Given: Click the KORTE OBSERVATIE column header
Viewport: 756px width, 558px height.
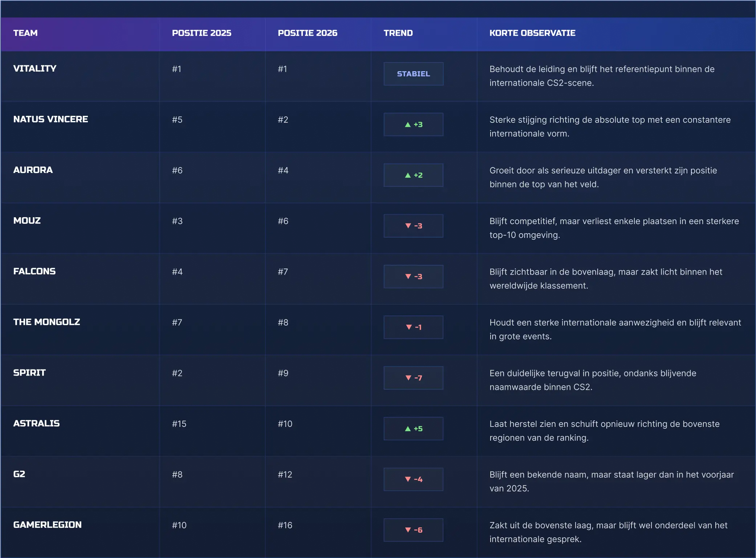Looking at the screenshot, I should [x=532, y=33].
